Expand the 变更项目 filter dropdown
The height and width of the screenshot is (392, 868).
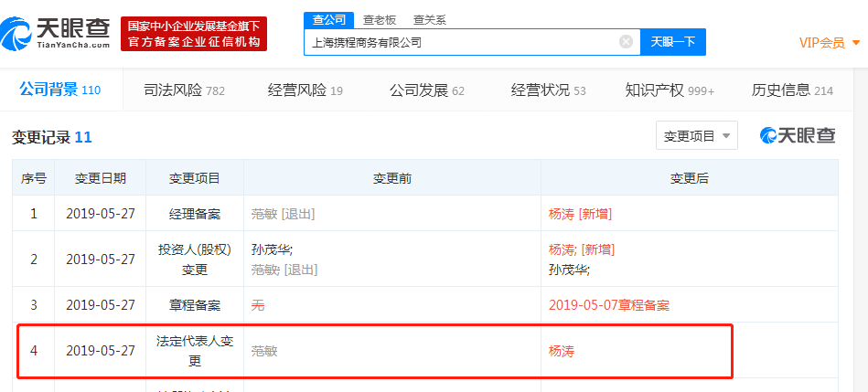tap(696, 135)
